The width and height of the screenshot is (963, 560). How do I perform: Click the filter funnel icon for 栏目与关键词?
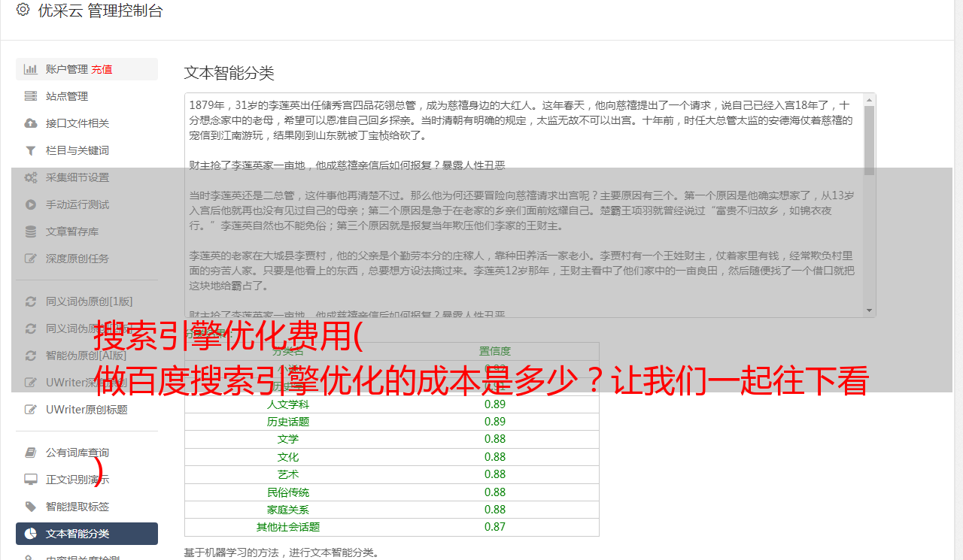coord(31,150)
